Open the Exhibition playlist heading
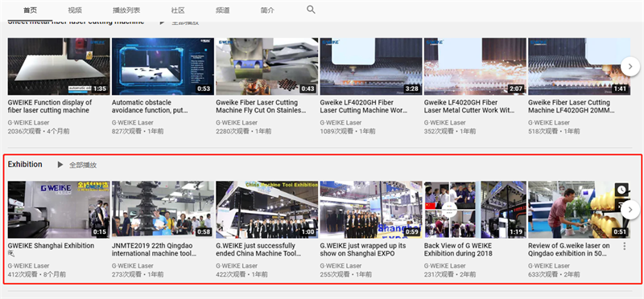Image resolution: width=644 pixels, height=299 pixels. tap(25, 164)
